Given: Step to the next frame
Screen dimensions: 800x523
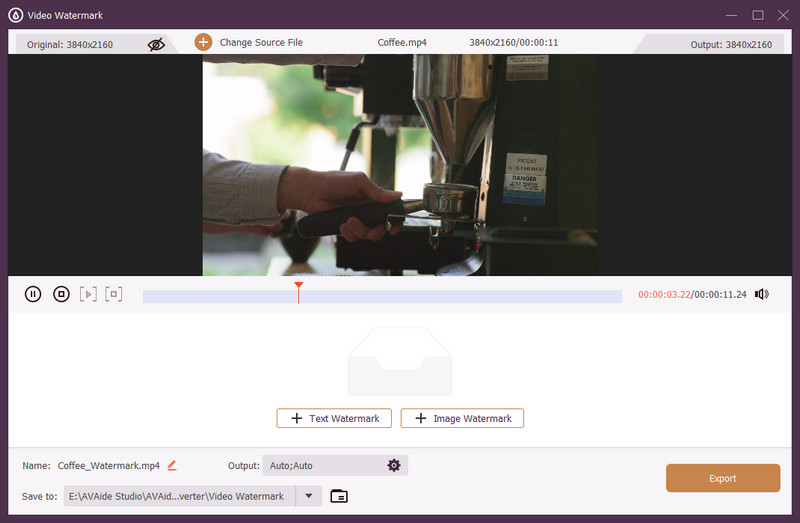Looking at the screenshot, I should (x=89, y=294).
